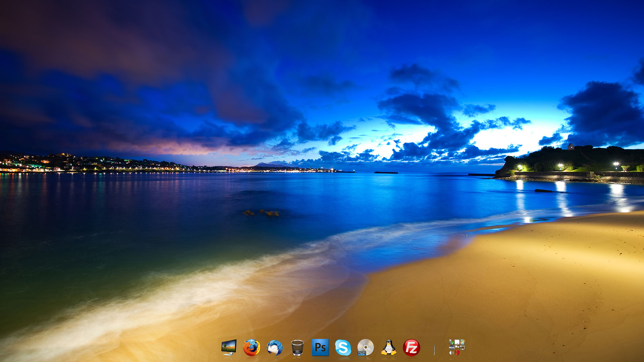
Task: Click the dock separator line
Action: coord(434,350)
